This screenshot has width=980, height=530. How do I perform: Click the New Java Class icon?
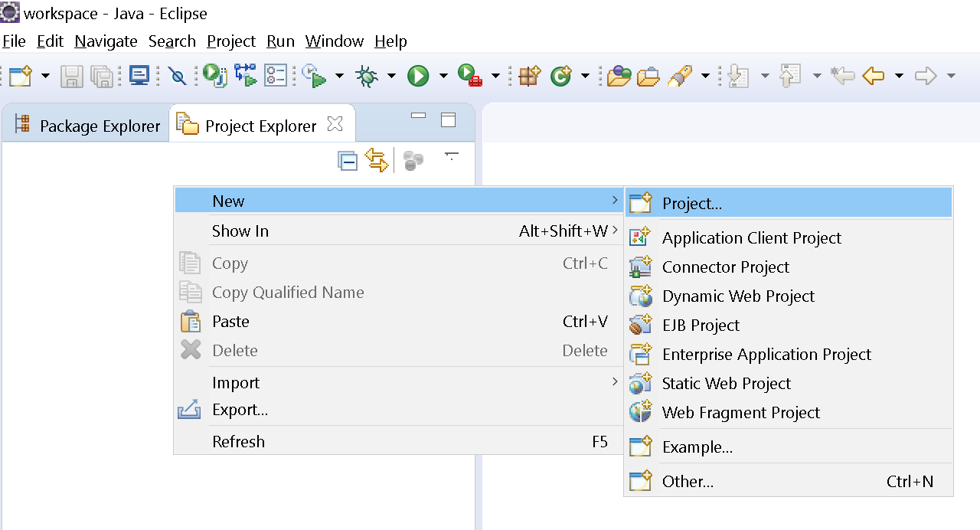click(x=561, y=75)
